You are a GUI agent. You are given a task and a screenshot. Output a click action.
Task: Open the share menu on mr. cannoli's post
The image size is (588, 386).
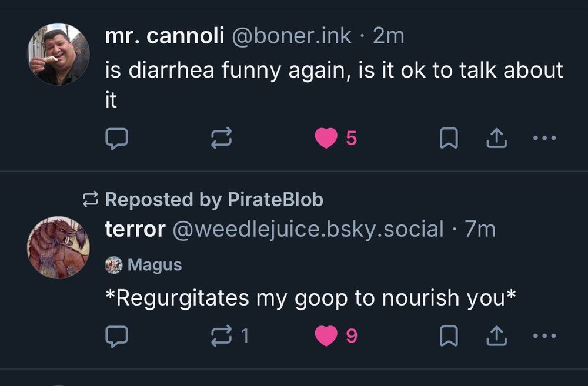click(x=496, y=137)
